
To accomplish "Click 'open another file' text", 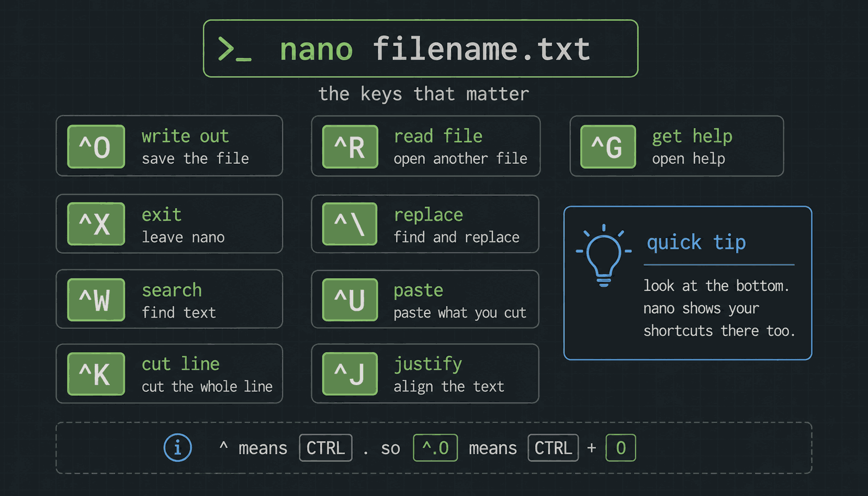I will (460, 159).
